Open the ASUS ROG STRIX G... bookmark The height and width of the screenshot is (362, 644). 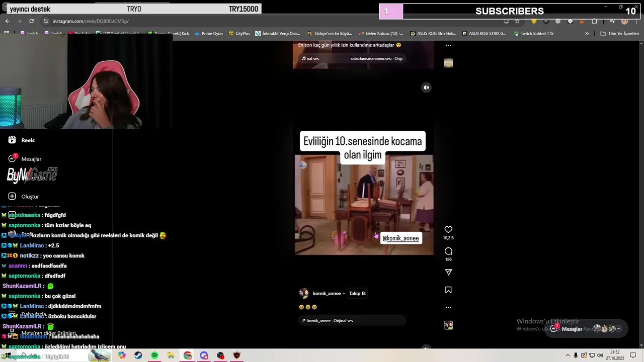(x=484, y=34)
